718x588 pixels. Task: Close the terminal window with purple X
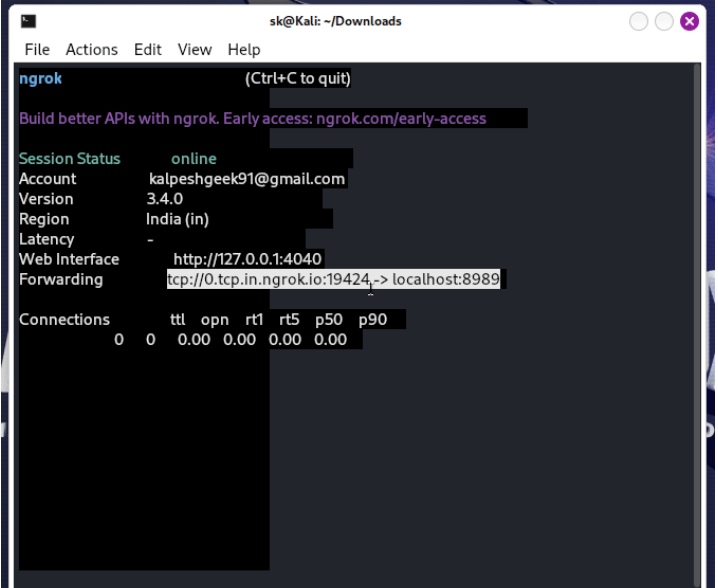pyautogui.click(x=689, y=21)
